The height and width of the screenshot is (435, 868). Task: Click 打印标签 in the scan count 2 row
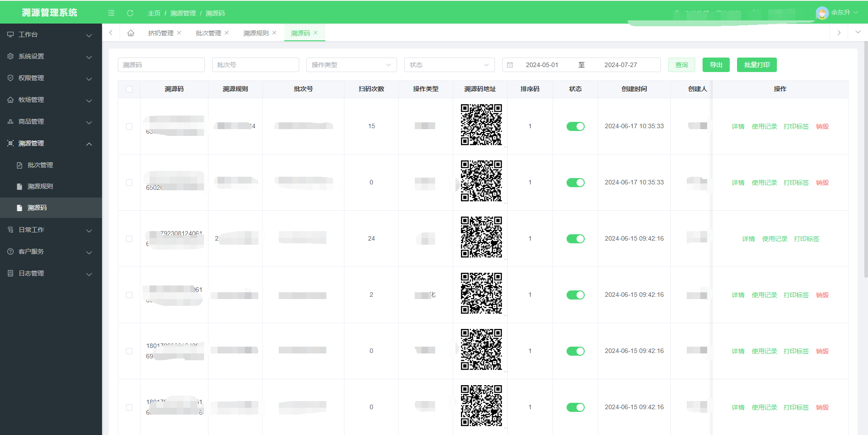[796, 295]
